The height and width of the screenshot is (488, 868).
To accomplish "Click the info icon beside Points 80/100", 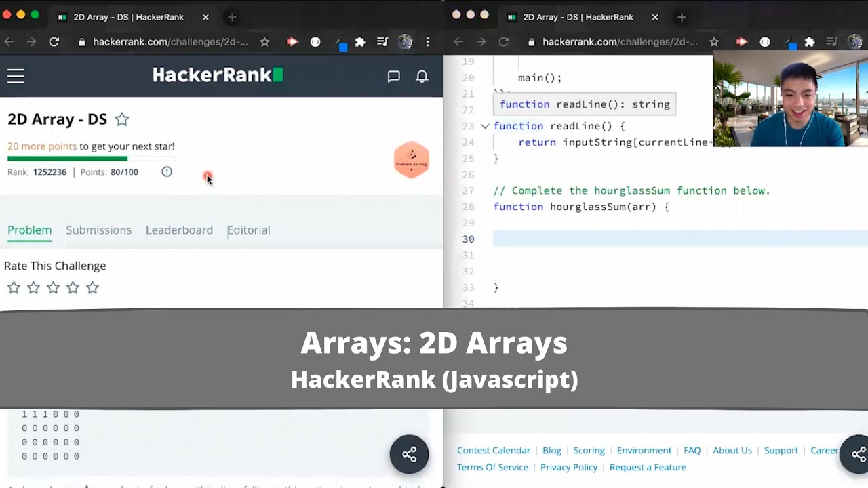I will pos(167,171).
